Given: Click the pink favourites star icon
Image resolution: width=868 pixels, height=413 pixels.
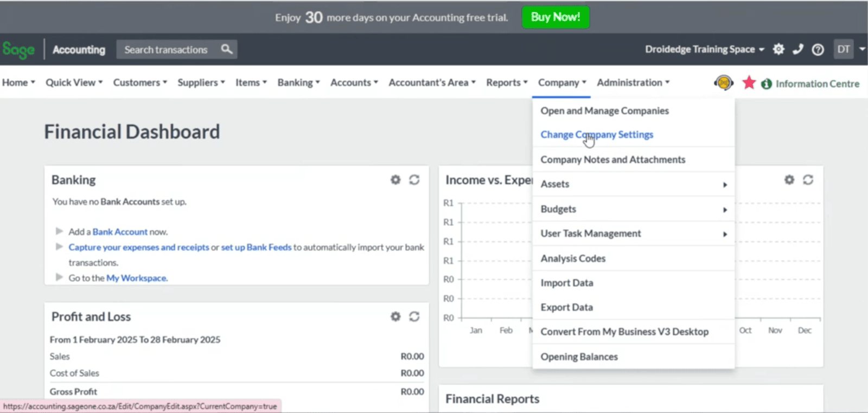Looking at the screenshot, I should click(x=749, y=82).
